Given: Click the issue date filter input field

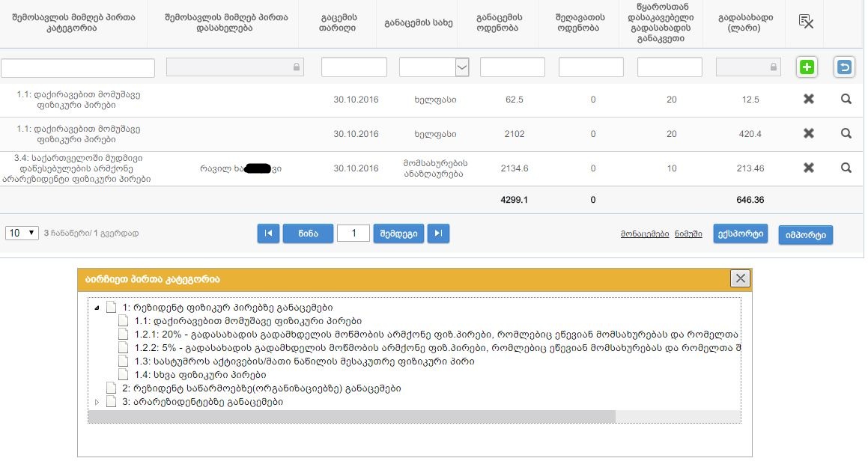Looking at the screenshot, I should click(353, 67).
